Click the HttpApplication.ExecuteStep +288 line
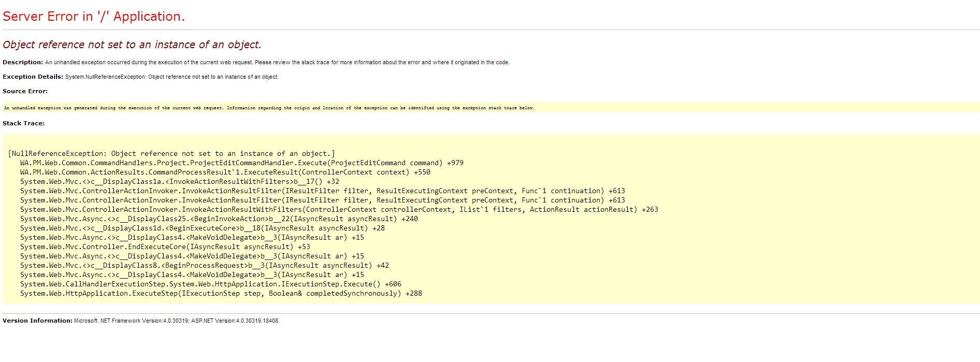Viewport: 980px width, 362px height. [221, 294]
